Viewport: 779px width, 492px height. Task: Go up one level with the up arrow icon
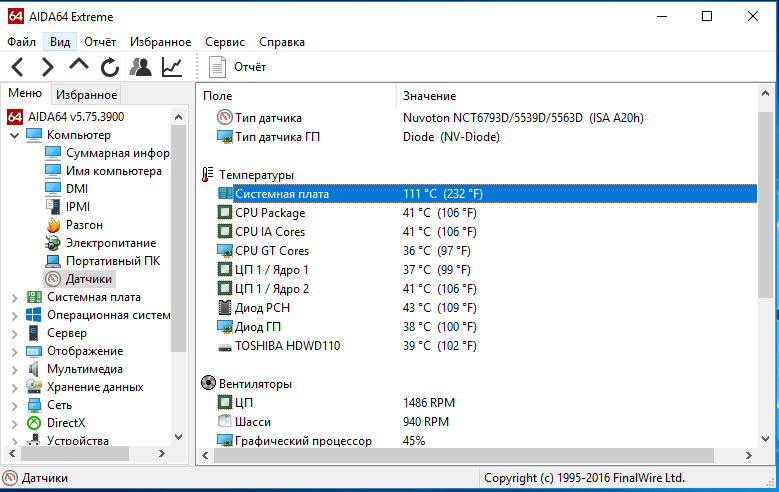coord(78,65)
